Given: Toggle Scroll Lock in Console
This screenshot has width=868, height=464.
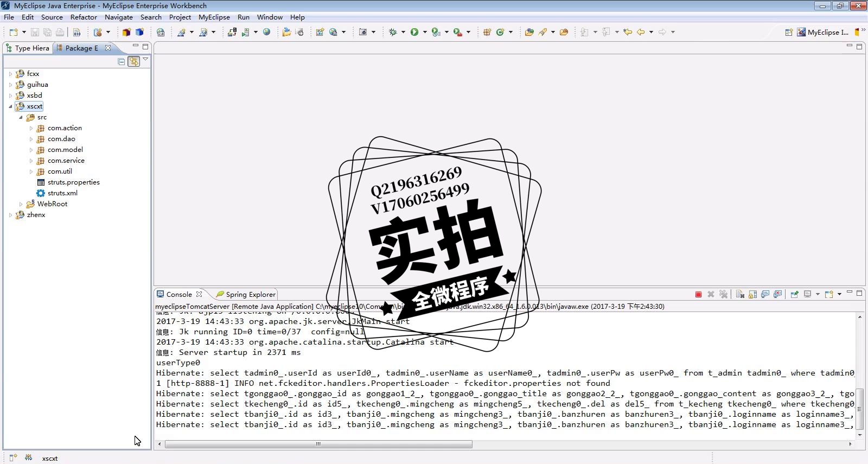Looking at the screenshot, I should pos(752,294).
